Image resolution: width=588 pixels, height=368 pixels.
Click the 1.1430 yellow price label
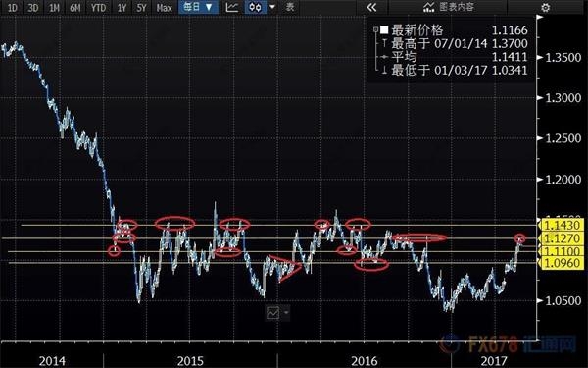pos(562,226)
